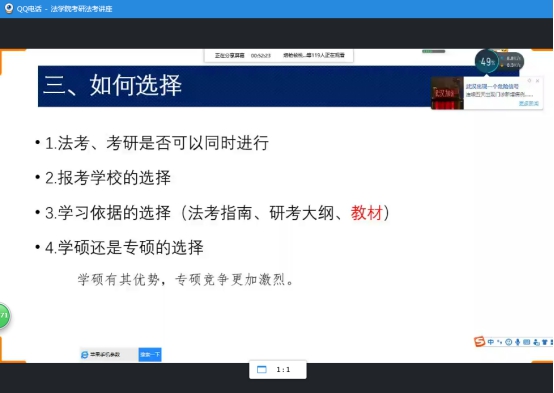Close the Wuhan news popup
This screenshot has width=554, height=393.
point(537,81)
